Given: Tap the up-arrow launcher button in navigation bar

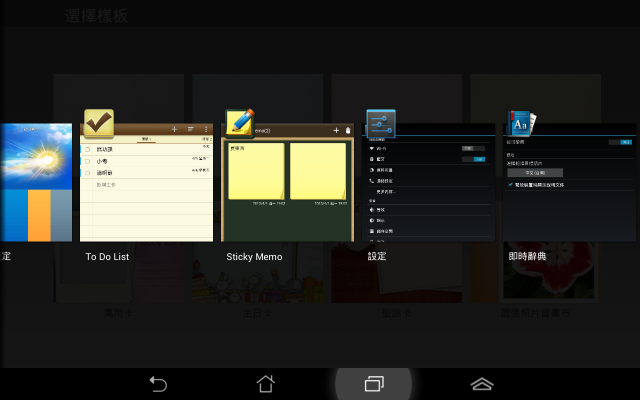Looking at the screenshot, I should (482, 384).
